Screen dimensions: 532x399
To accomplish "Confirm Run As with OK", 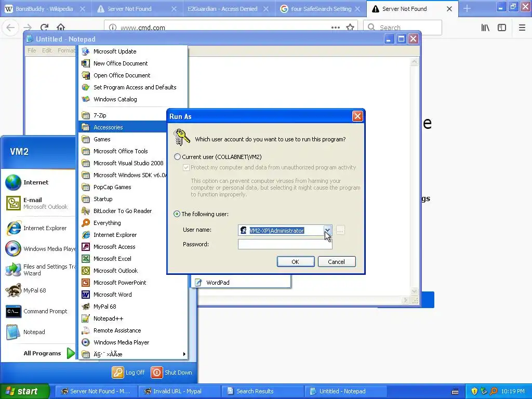I will (296, 262).
